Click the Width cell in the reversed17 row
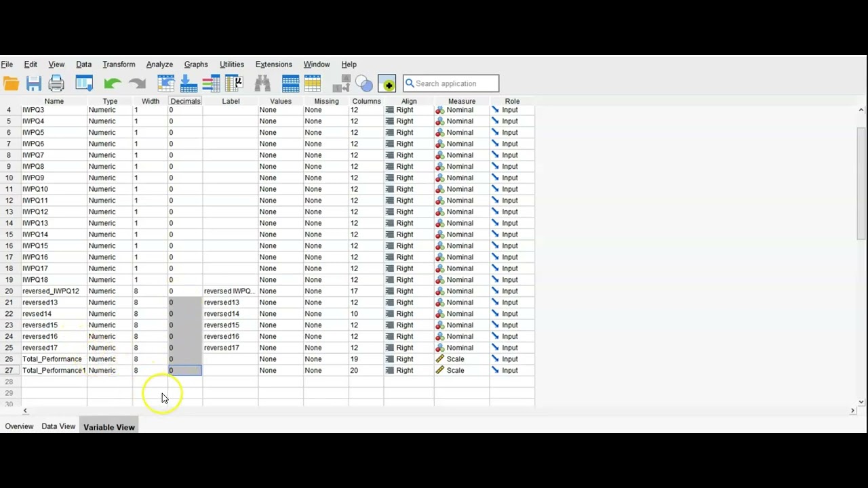 151,348
